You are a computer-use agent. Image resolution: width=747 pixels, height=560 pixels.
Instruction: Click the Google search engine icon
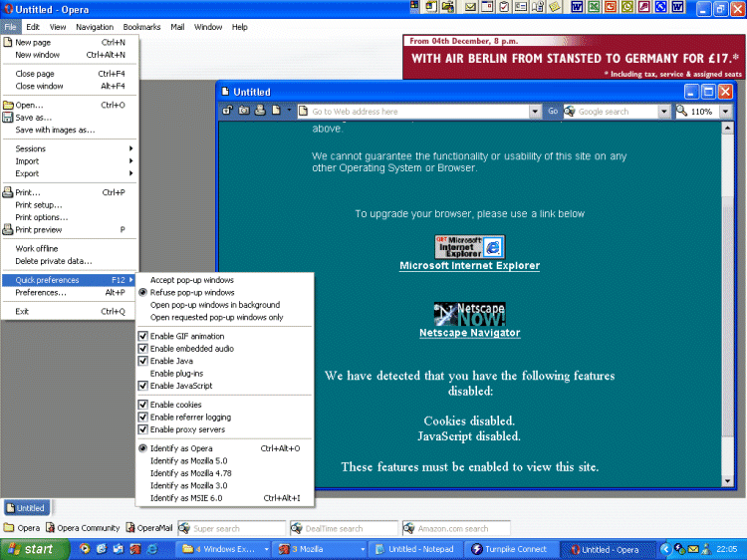click(570, 111)
